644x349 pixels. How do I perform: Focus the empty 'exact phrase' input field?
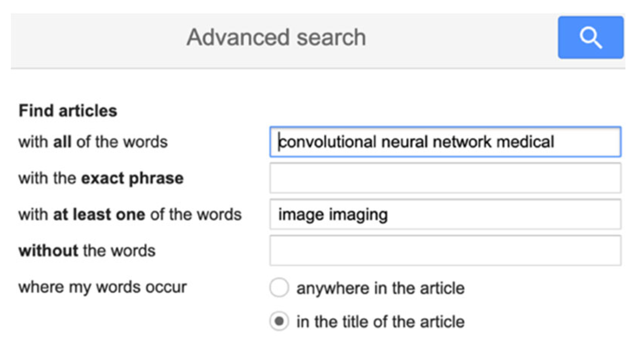click(445, 178)
